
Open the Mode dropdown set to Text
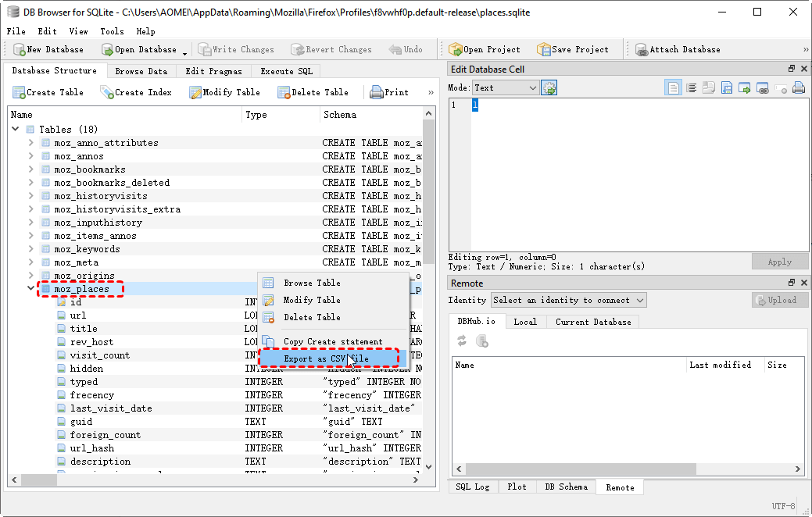tap(506, 88)
